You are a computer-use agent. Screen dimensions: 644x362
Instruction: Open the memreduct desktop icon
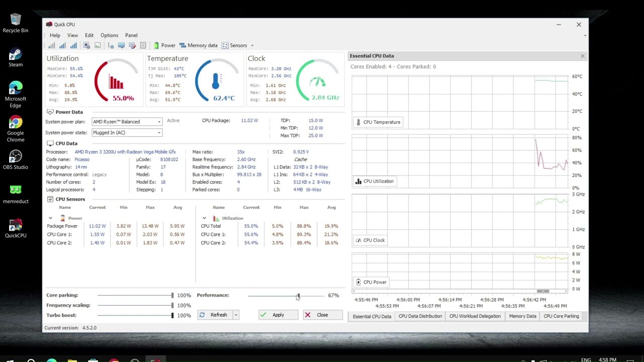coord(16,194)
